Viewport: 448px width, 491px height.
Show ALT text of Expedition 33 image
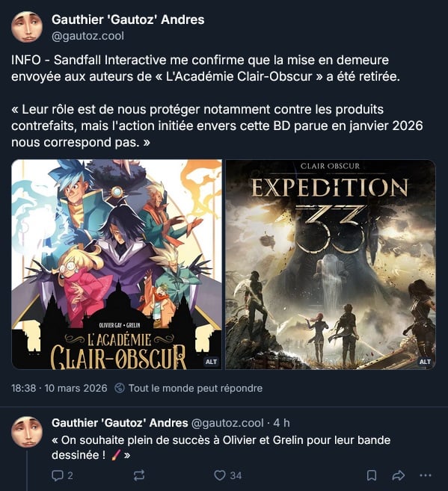click(425, 362)
